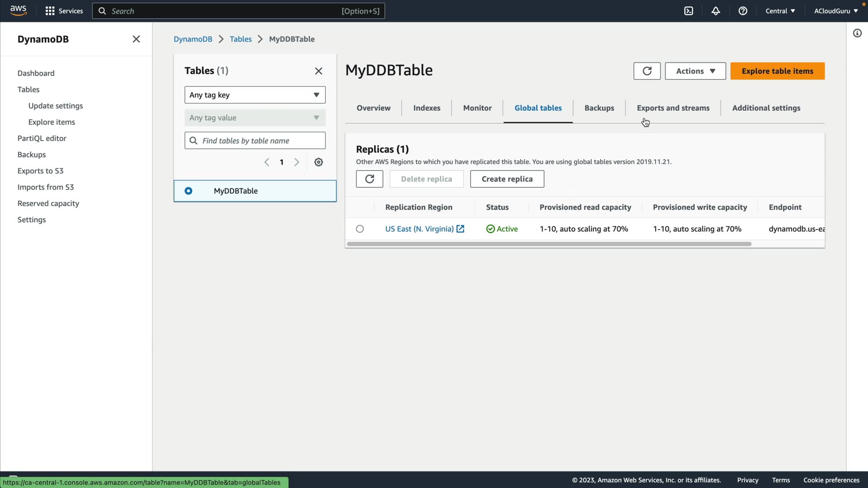Image resolution: width=868 pixels, height=488 pixels.
Task: Select the MyDDBTable radio button in the Tables list
Action: click(189, 191)
